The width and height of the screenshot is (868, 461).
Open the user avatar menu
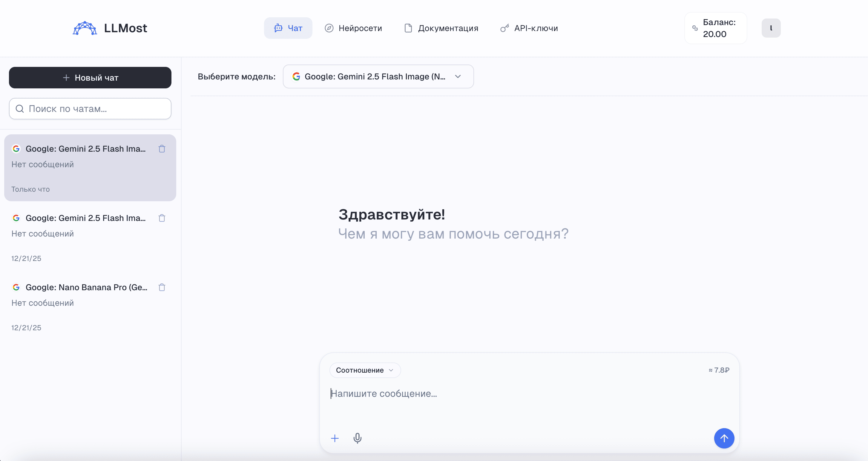[771, 28]
